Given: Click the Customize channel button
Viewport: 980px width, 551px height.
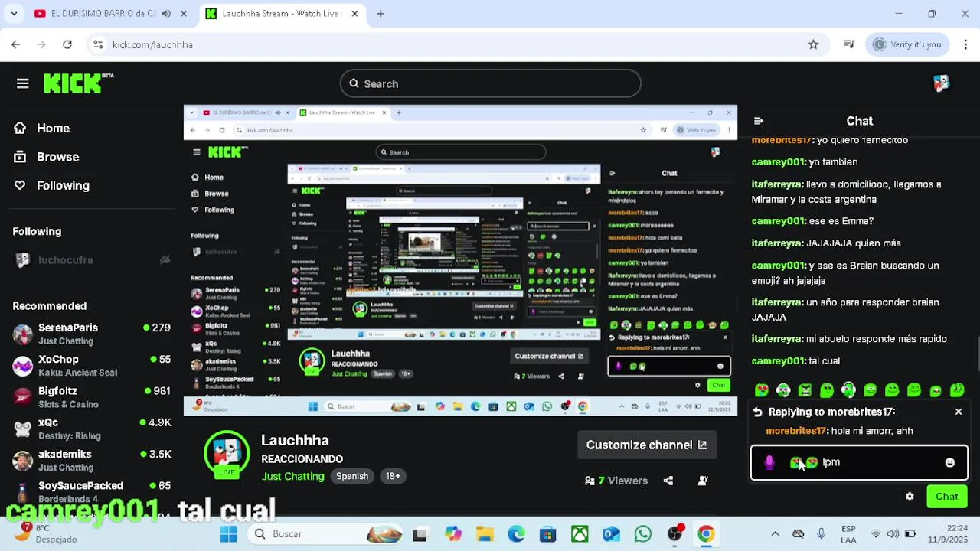Looking at the screenshot, I should click(x=647, y=445).
